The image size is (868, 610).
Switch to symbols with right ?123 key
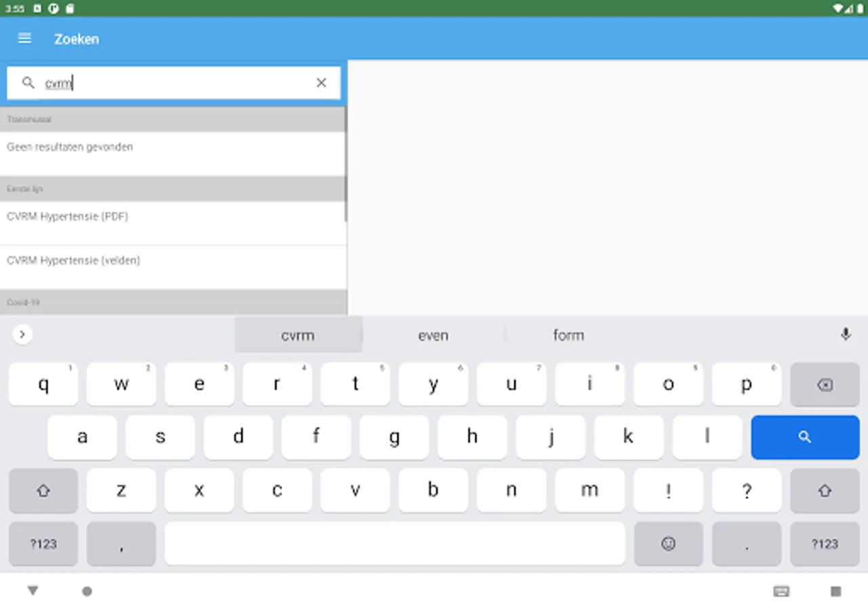point(825,544)
